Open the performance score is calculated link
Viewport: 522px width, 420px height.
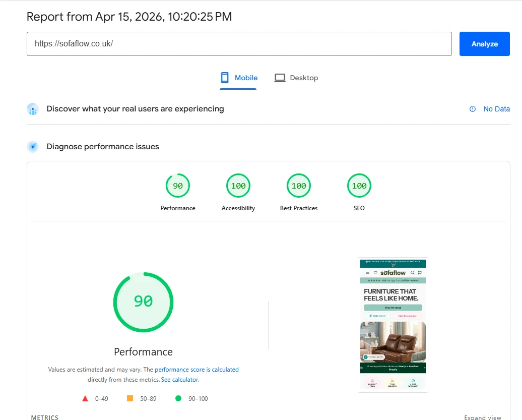pos(197,369)
